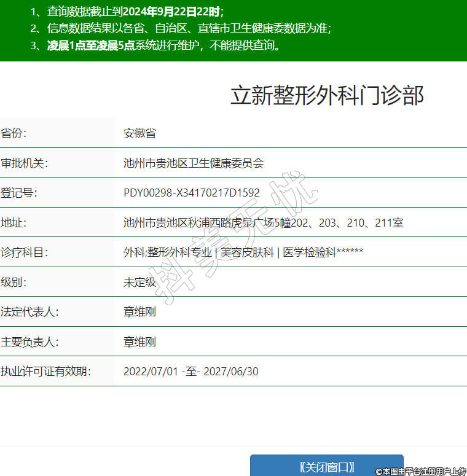Image resolution: width=467 pixels, height=476 pixels.
Task: Select registration number PDY00298-X34170217D1592
Action: 191,193
